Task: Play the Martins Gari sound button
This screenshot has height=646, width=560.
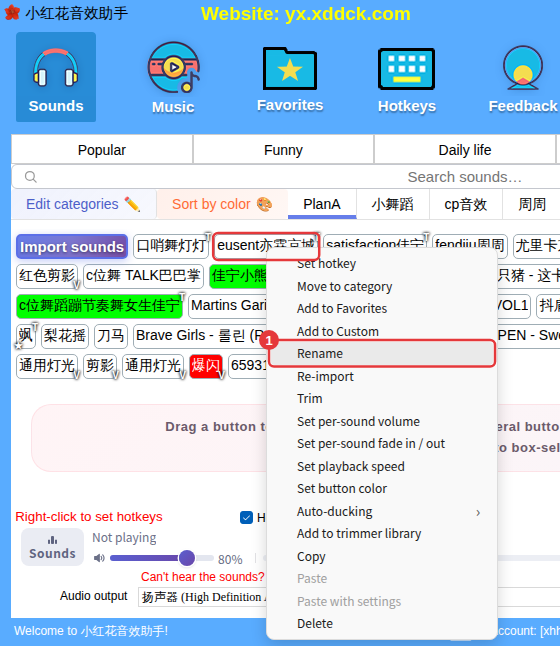Action: tap(228, 306)
